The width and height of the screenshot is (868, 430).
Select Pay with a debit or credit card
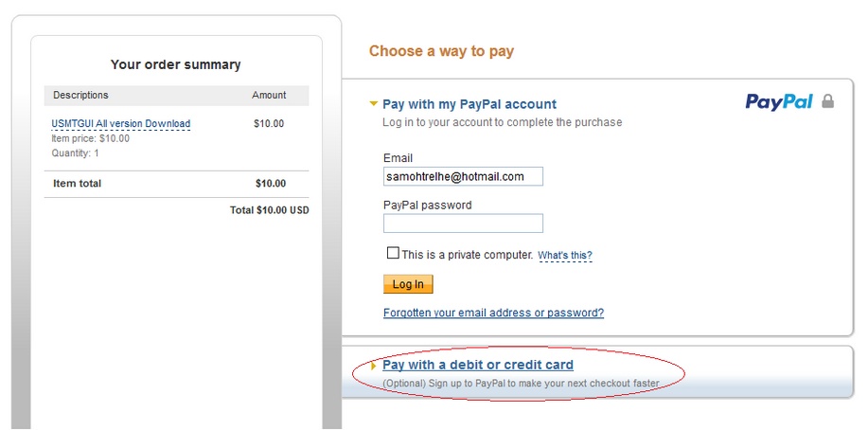478,366
